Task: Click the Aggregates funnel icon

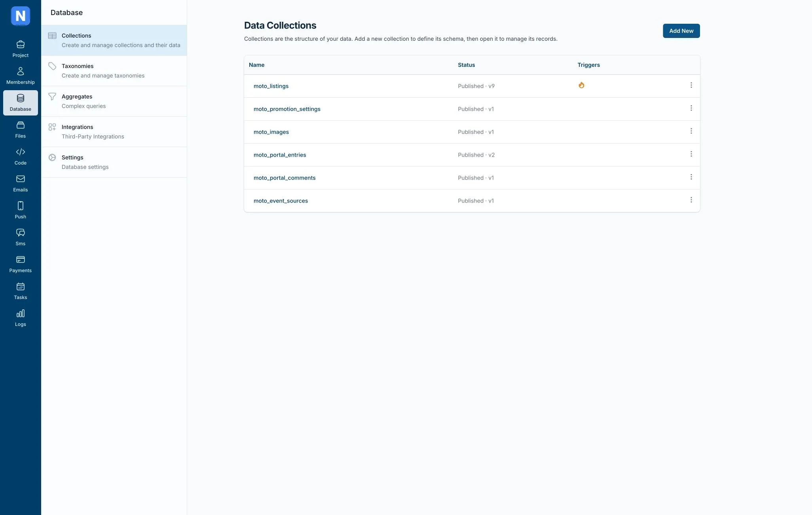Action: click(52, 97)
